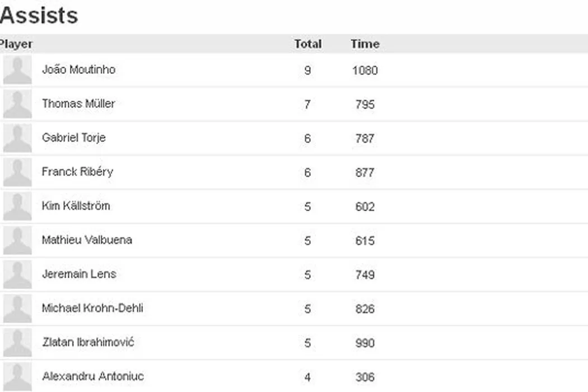Click Kim Källström's avatar placeholder

pyautogui.click(x=17, y=207)
